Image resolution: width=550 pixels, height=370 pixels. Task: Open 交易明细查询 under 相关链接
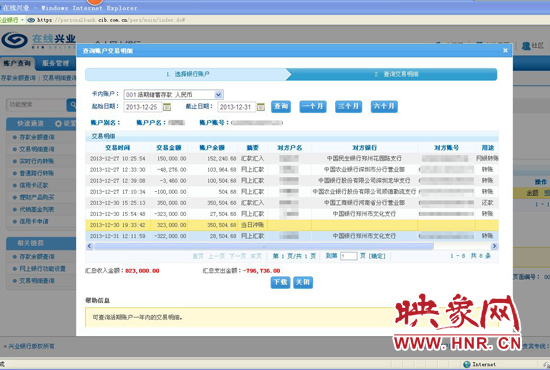click(x=37, y=281)
